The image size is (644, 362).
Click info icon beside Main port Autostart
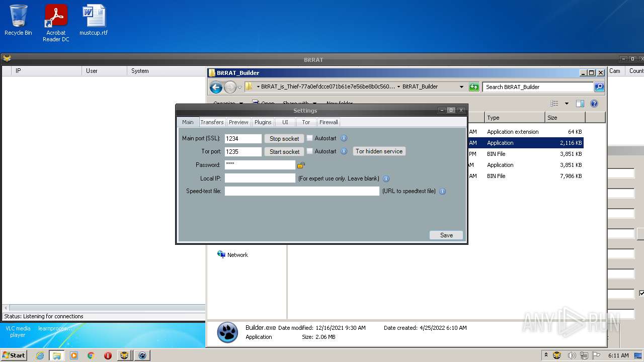344,138
